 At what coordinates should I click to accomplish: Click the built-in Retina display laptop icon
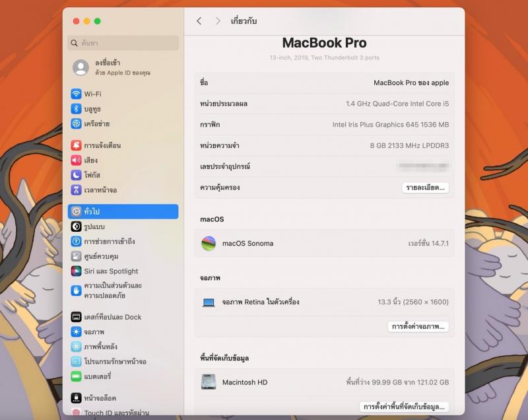pyautogui.click(x=209, y=302)
